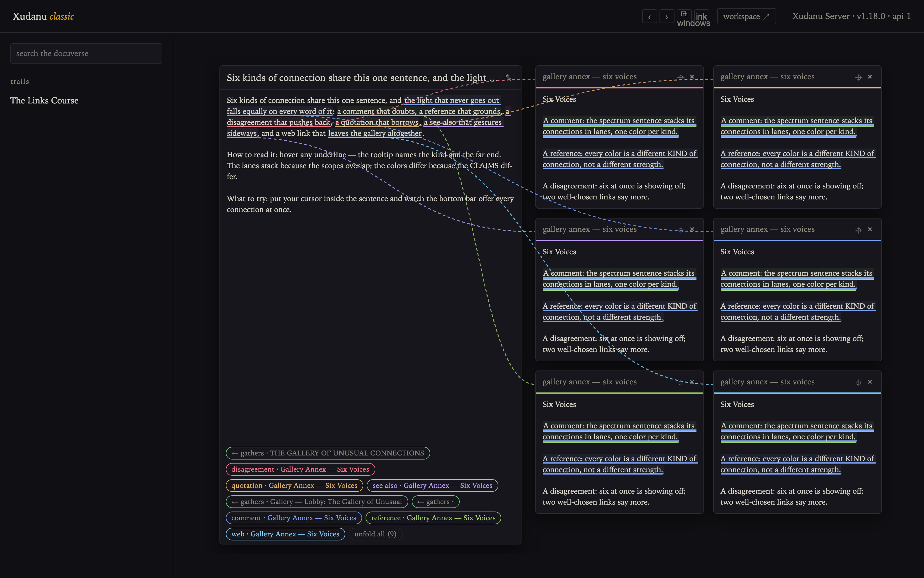Image resolution: width=924 pixels, height=578 pixels.
Task: Open the gathers Gallery Lobby chip
Action: click(317, 501)
